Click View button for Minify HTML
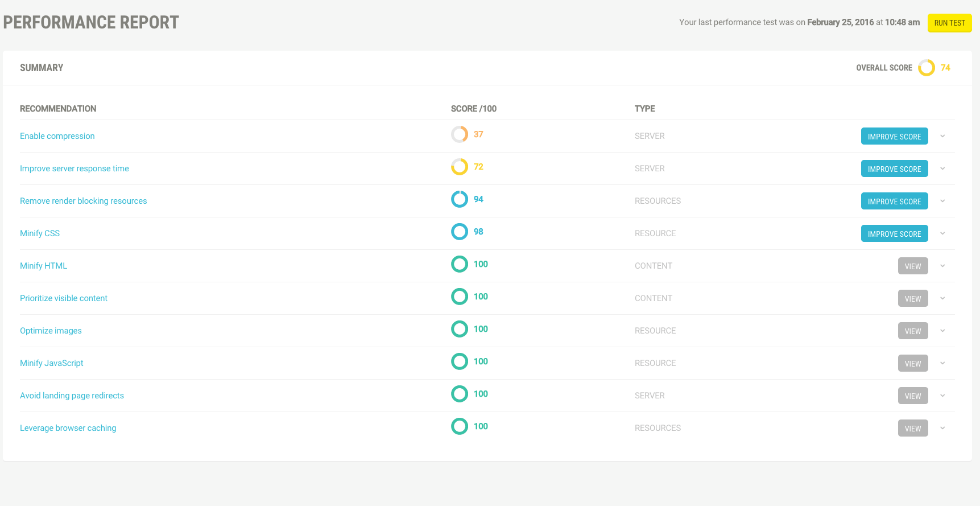 coord(913,266)
